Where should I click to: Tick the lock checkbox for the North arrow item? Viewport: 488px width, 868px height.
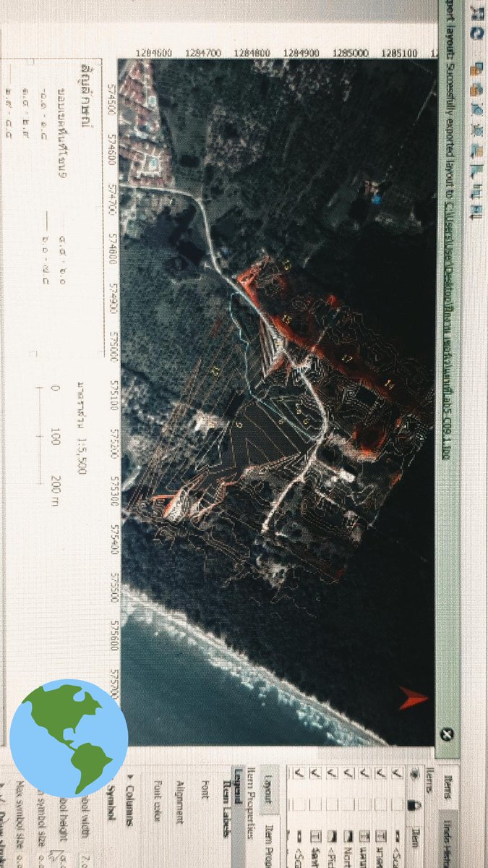coord(348,804)
